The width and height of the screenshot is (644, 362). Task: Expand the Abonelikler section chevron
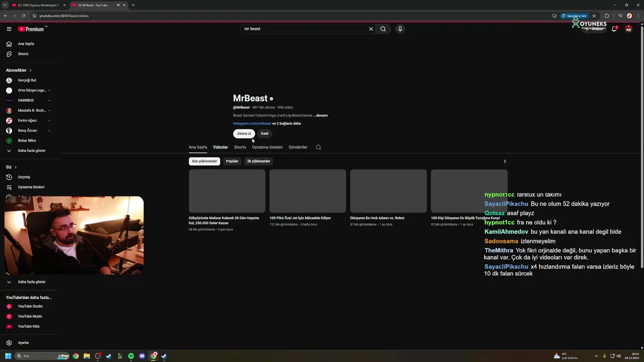30,70
